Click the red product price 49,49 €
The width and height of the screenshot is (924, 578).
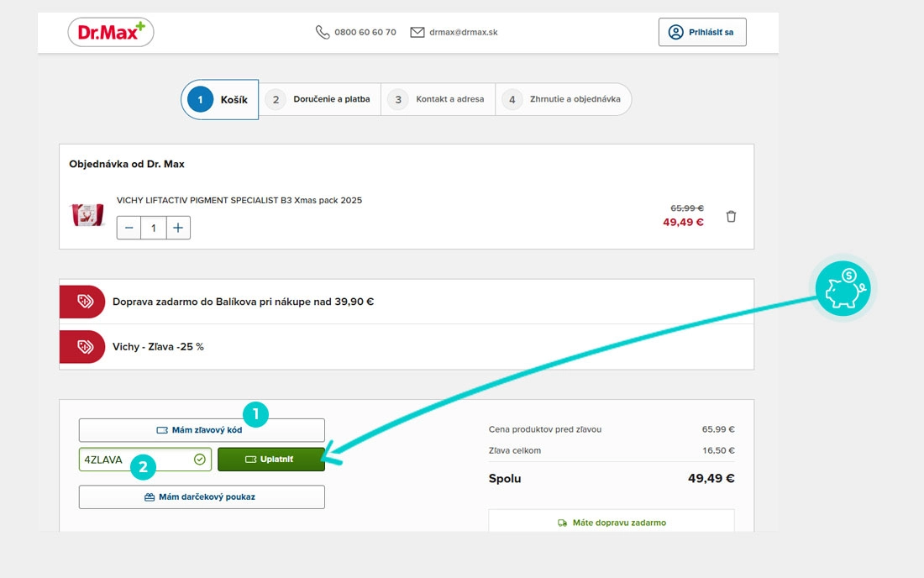(683, 222)
